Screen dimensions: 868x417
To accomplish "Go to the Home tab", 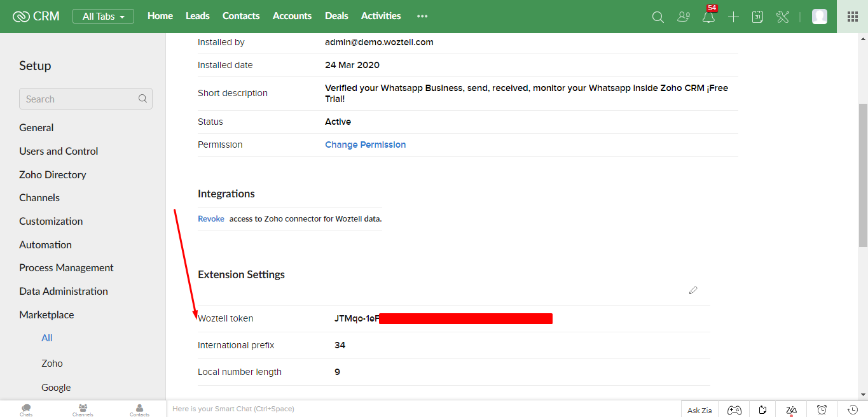I will pyautogui.click(x=160, y=16).
